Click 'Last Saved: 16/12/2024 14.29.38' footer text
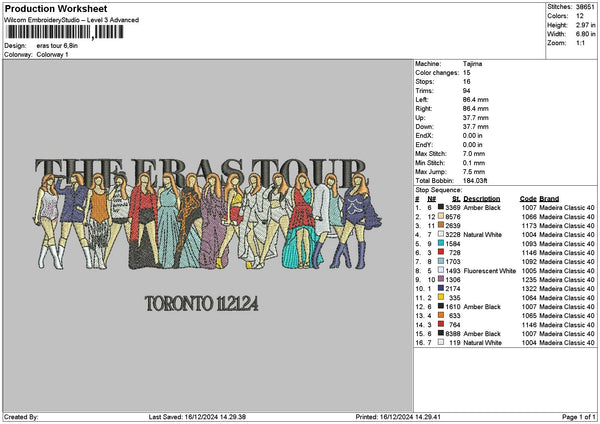 (197, 417)
